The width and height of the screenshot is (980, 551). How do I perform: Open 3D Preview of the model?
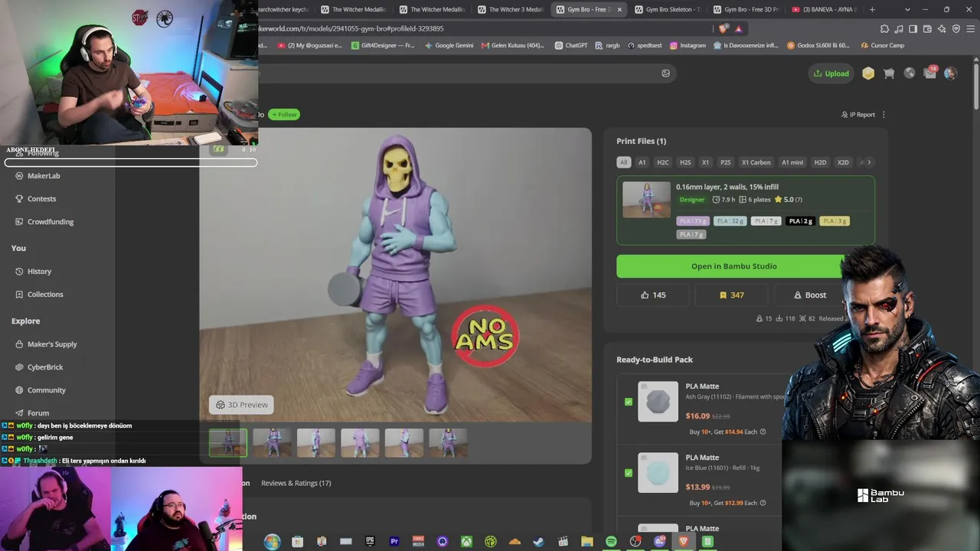pyautogui.click(x=242, y=405)
